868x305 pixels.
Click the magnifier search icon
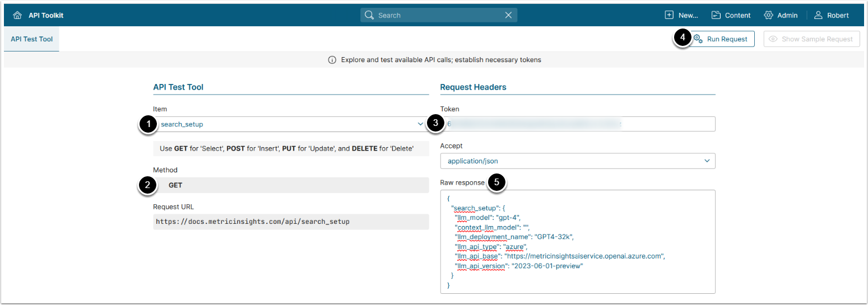[369, 15]
